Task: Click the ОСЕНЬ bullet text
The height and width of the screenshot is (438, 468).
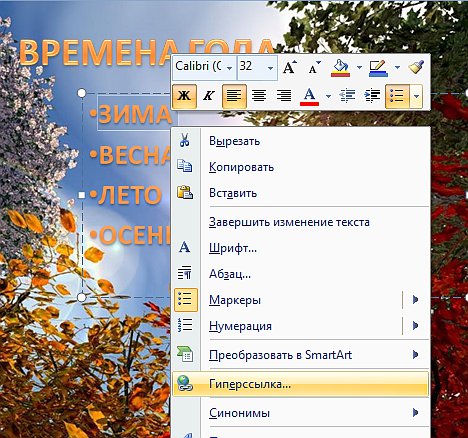Action: (135, 236)
